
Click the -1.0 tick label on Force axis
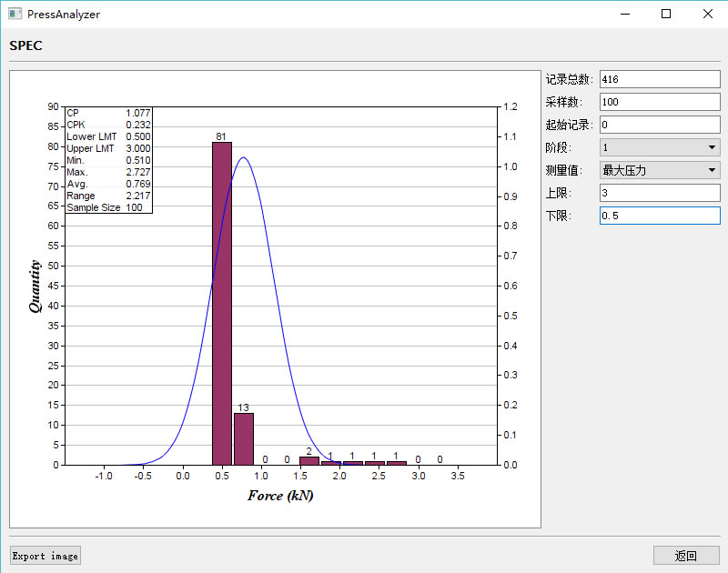tap(104, 476)
